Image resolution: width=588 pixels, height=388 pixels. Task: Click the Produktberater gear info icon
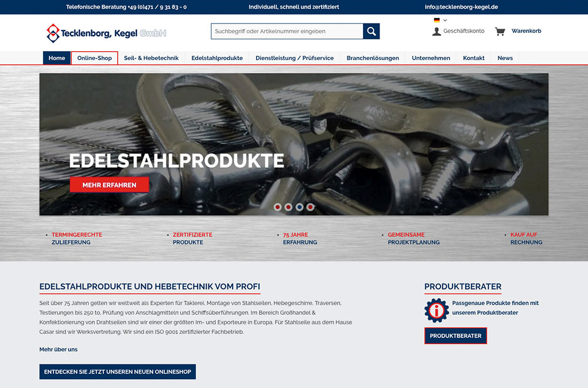pyautogui.click(x=436, y=310)
